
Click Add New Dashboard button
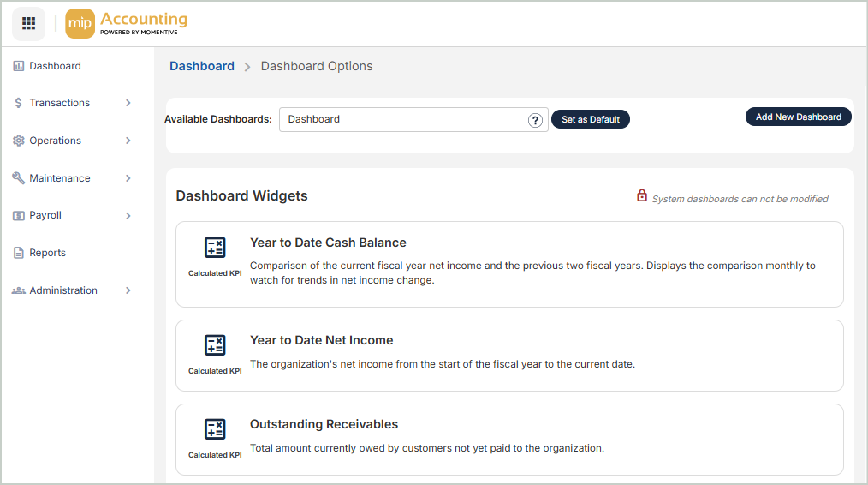tap(798, 117)
